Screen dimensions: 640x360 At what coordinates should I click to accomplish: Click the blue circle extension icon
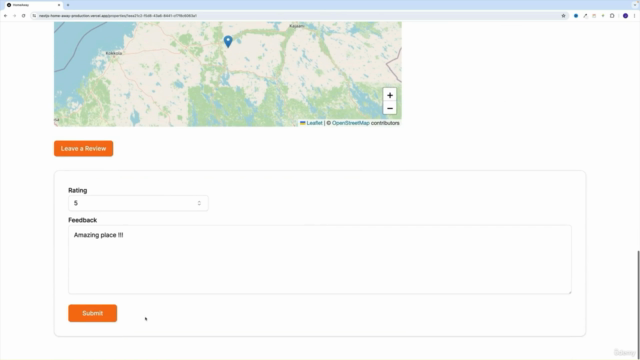point(576,16)
